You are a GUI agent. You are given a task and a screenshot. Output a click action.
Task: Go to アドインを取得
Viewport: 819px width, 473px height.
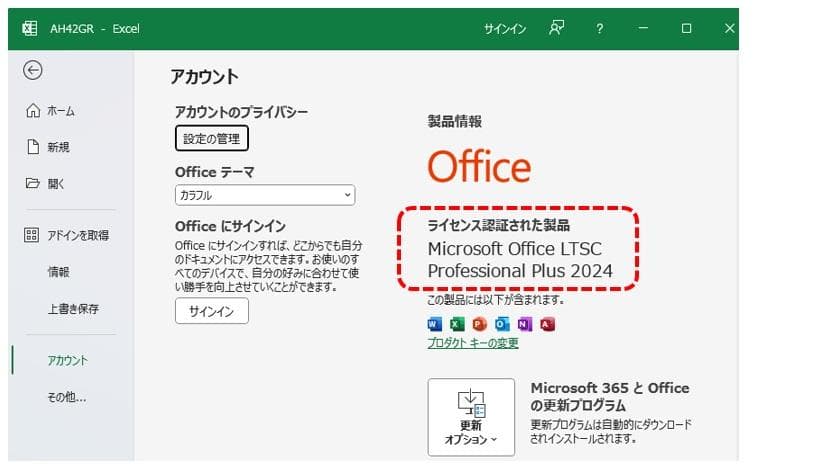coord(78,235)
